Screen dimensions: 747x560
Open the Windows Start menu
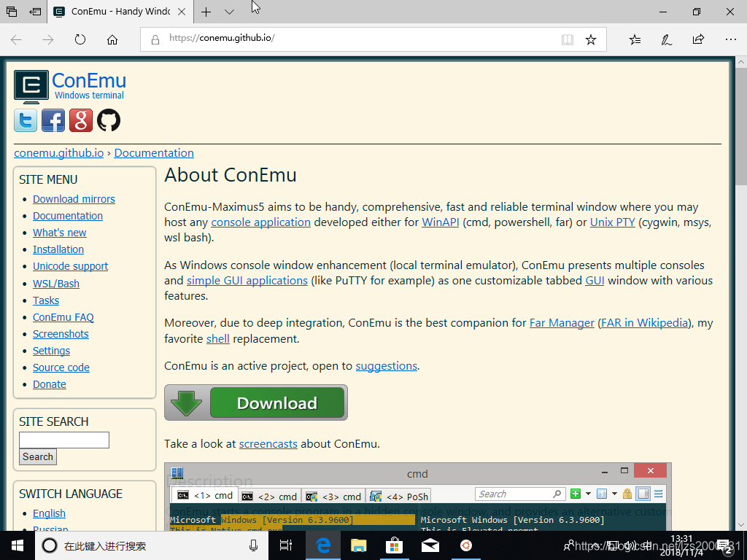click(18, 545)
